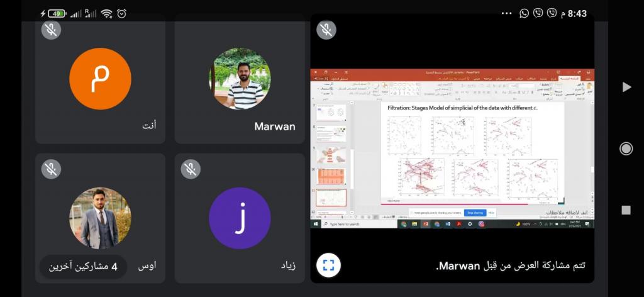Select Marwan's profile photo

click(x=240, y=79)
